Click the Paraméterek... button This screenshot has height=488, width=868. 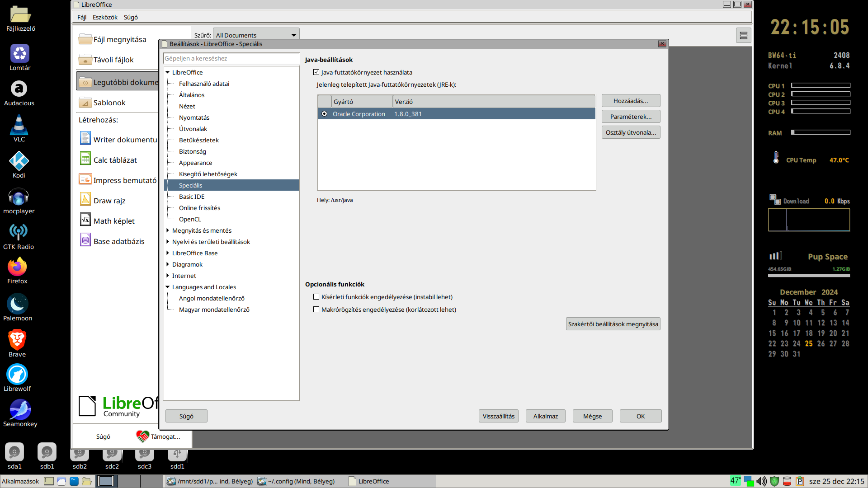[631, 117]
